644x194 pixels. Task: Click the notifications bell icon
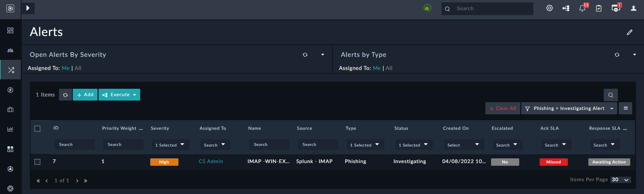click(582, 8)
